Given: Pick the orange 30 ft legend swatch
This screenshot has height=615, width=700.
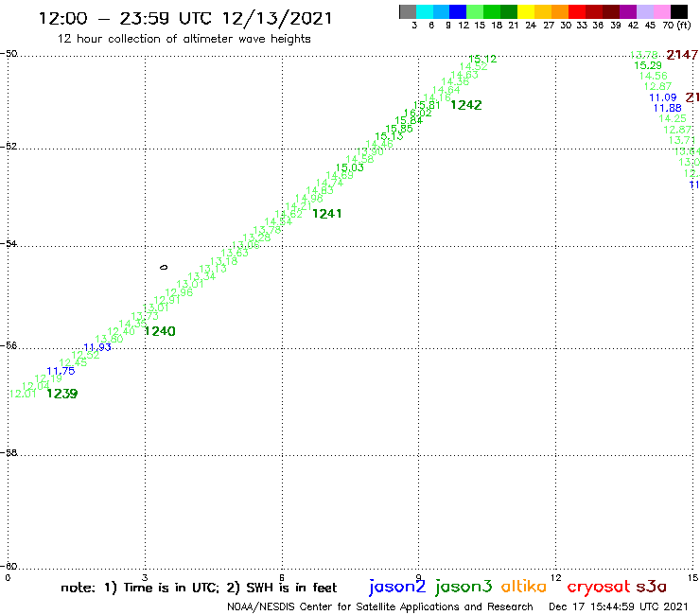Looking at the screenshot, I should (560, 11).
